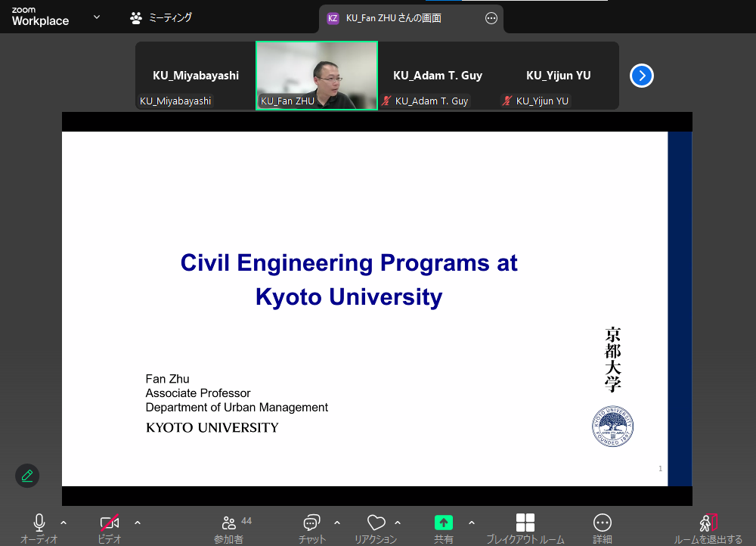Click the microphone audio icon

(39, 523)
